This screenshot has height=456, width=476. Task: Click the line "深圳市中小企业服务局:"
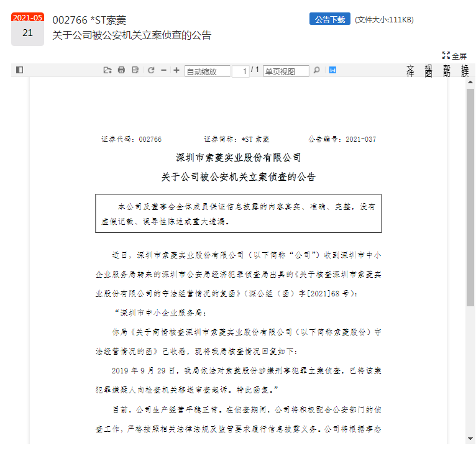[x=160, y=312]
